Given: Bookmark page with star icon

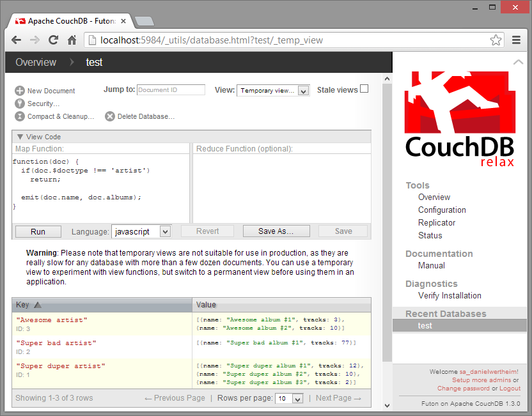Looking at the screenshot, I should [x=496, y=40].
